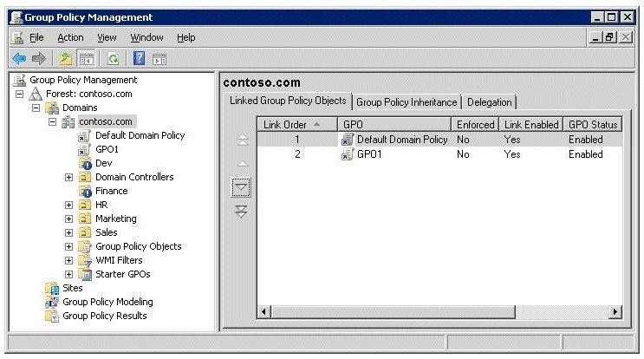The width and height of the screenshot is (644, 359).
Task: Expand the WMI Filters node
Action: 68,260
